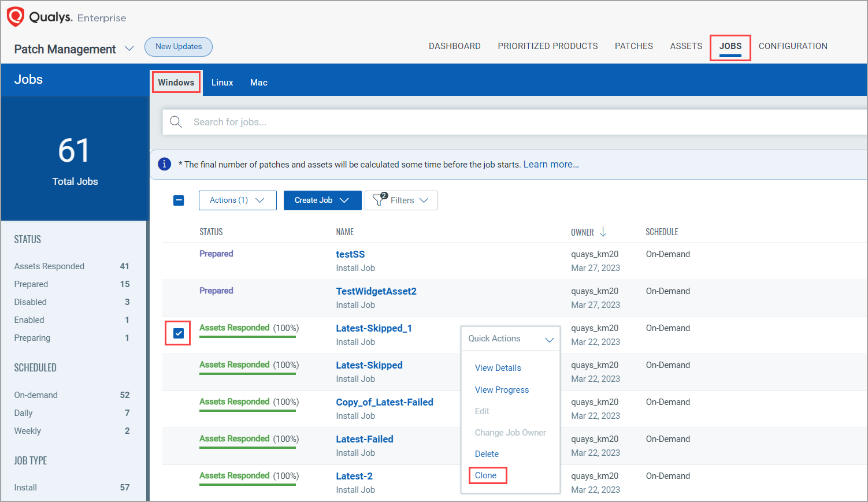Switch to the Mac jobs tab
This screenshot has width=868, height=502.
(x=259, y=83)
